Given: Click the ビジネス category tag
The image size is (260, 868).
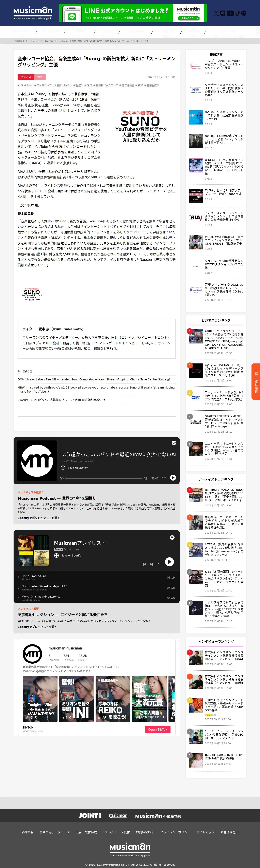Looking at the screenshot, I should point(26,77).
